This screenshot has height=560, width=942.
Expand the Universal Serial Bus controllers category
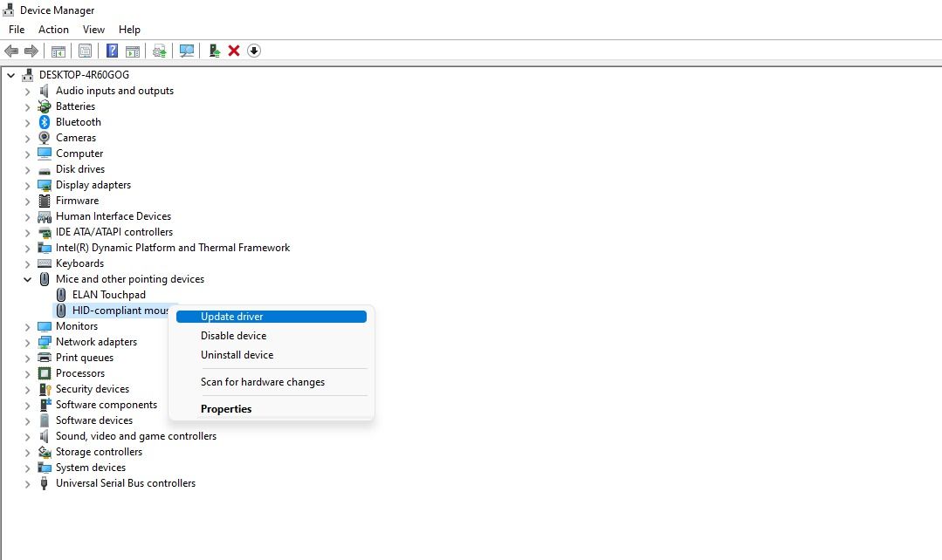click(27, 482)
